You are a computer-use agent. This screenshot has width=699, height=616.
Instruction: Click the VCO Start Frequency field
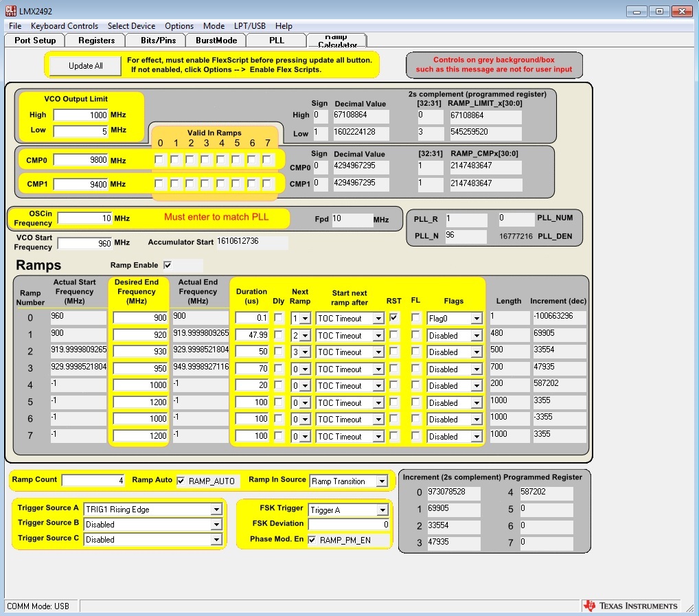84,243
